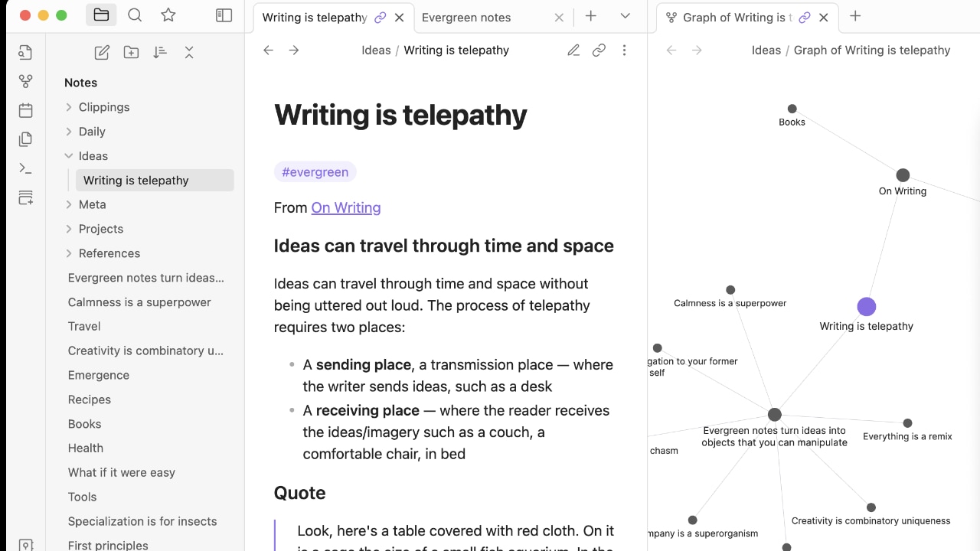
Task: Collapse the Ideas folder
Action: (x=69, y=156)
